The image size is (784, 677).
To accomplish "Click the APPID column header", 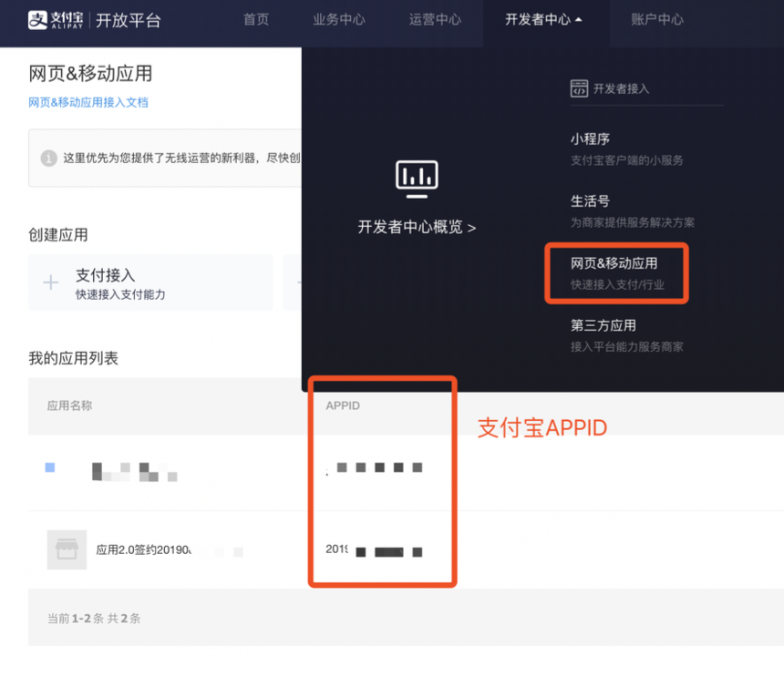I will [x=343, y=405].
